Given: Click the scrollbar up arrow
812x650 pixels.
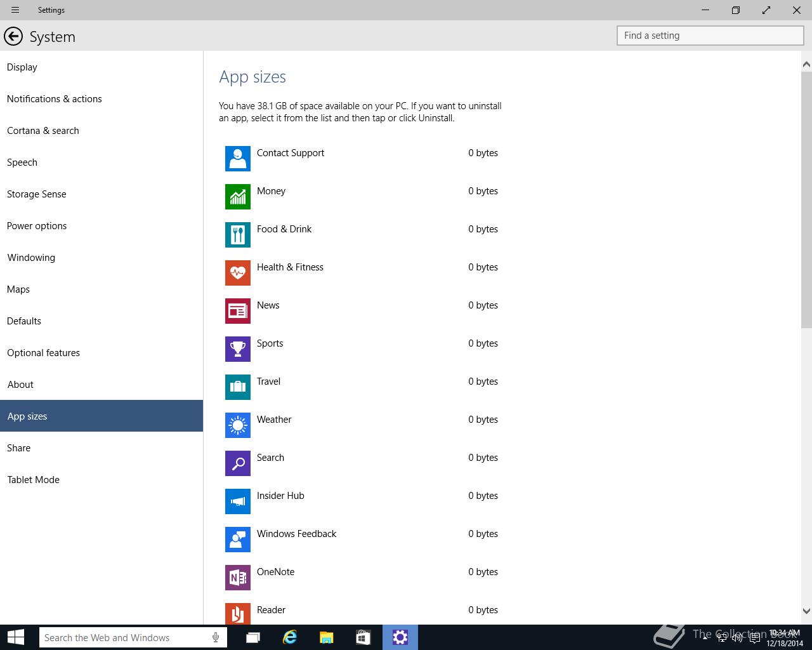Looking at the screenshot, I should (806, 64).
